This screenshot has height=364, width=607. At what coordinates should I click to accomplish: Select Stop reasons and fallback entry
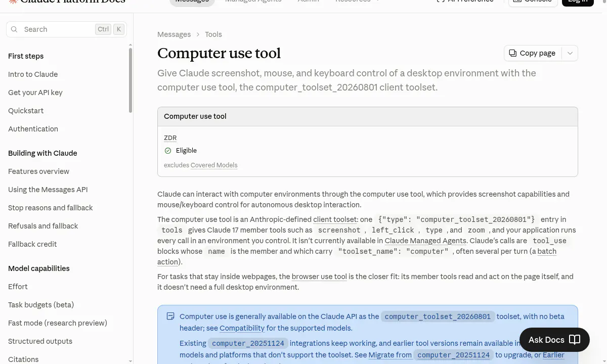51,208
